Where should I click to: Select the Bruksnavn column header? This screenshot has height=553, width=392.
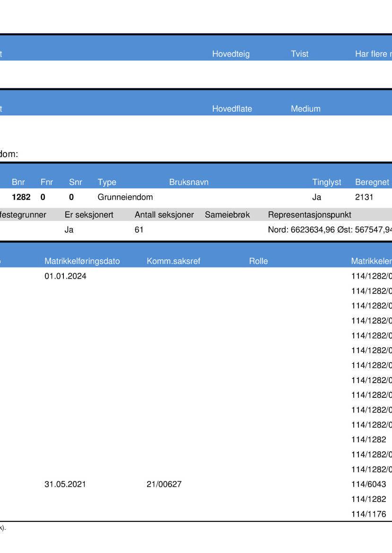pyautogui.click(x=189, y=182)
